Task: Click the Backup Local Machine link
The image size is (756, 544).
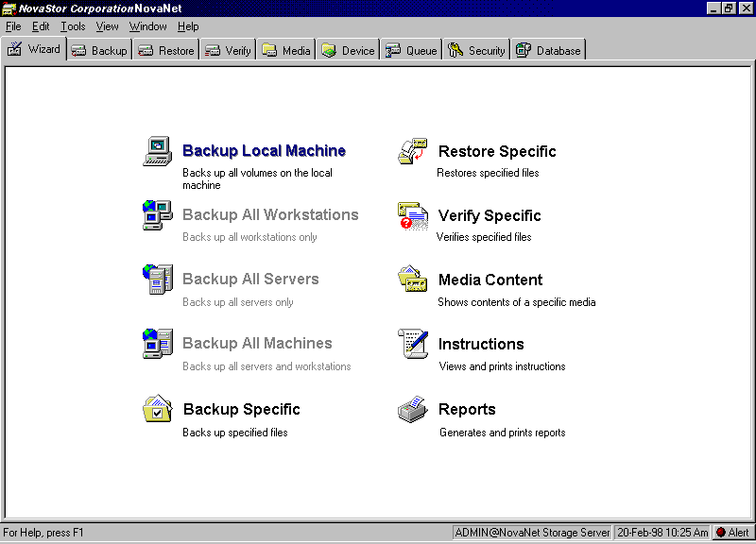Action: pos(264,151)
